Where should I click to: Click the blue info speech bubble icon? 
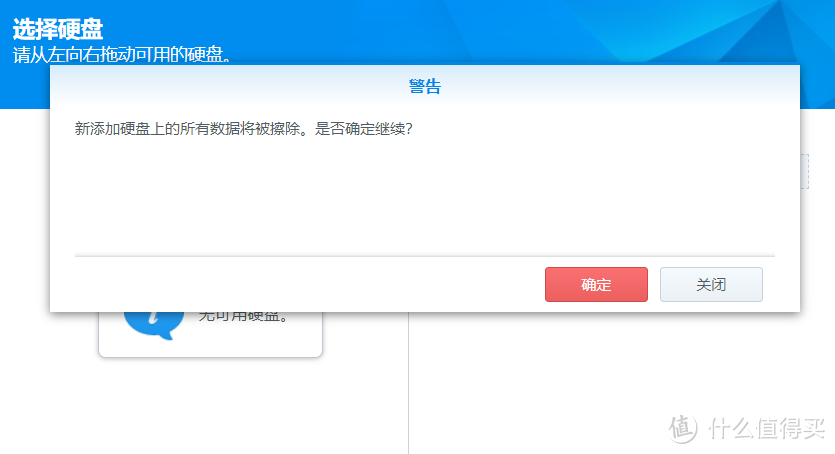pyautogui.click(x=152, y=323)
